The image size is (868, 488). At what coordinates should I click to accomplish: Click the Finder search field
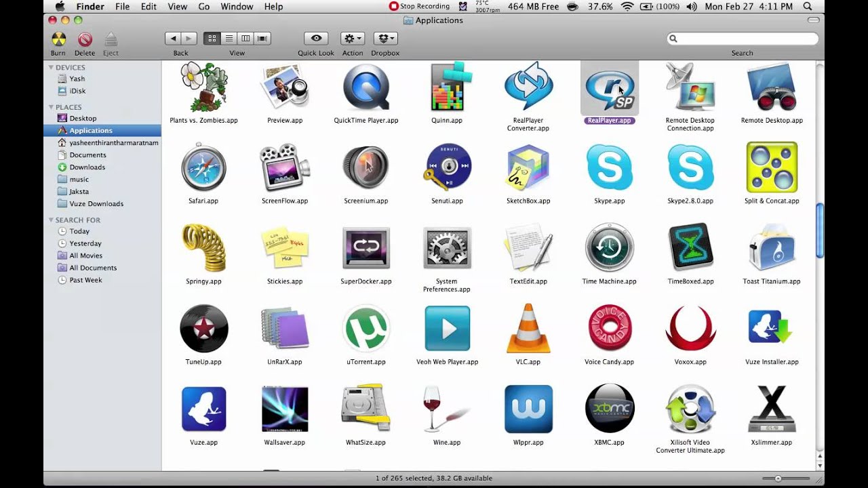pyautogui.click(x=743, y=39)
